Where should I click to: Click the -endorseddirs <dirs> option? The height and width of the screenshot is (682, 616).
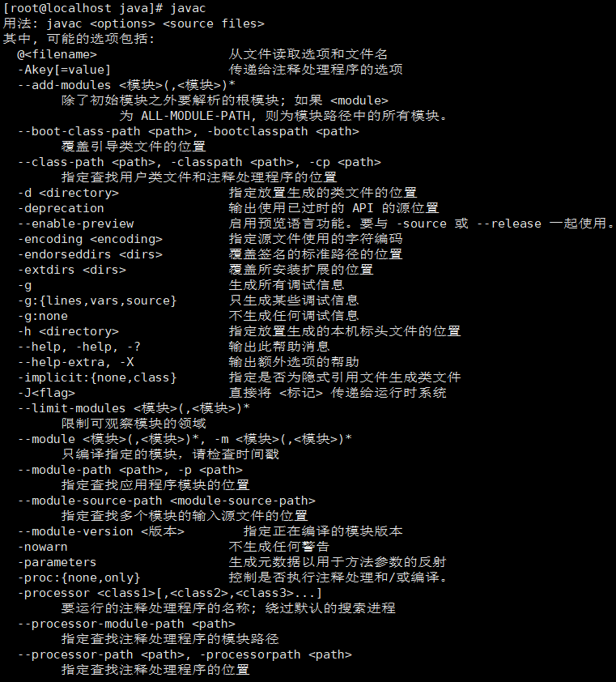tap(90, 254)
